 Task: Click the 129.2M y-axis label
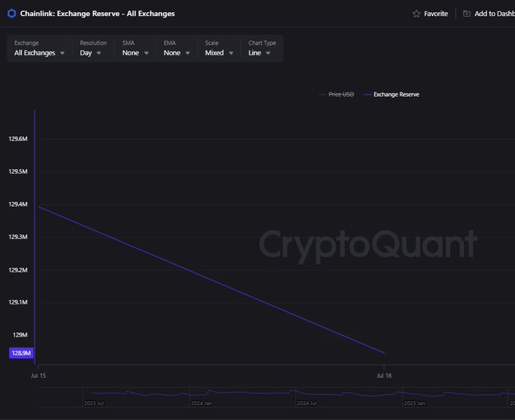[18, 270]
